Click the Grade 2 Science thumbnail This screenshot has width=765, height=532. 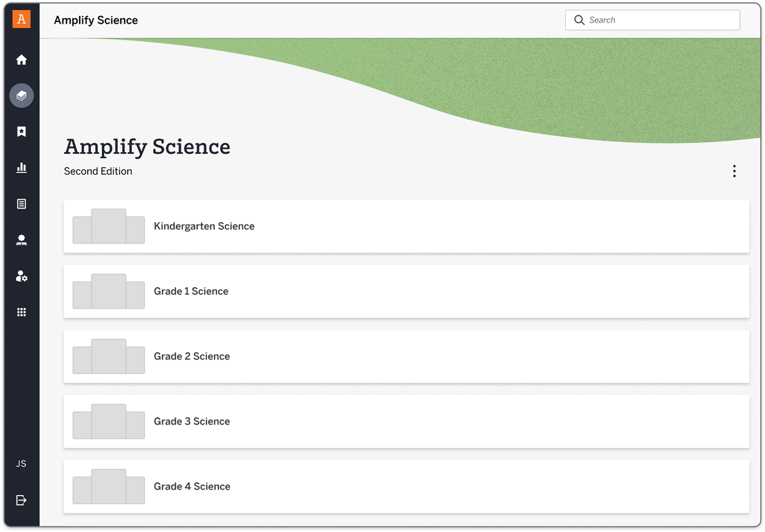(109, 356)
